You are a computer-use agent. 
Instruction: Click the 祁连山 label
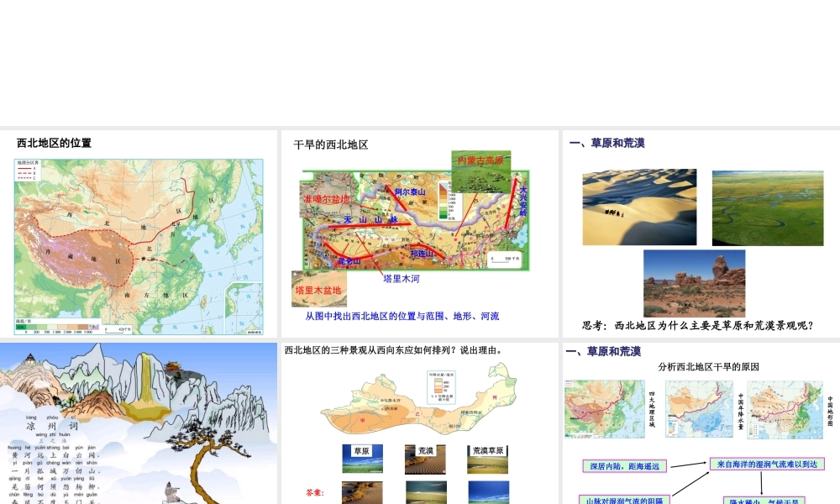pos(422,254)
